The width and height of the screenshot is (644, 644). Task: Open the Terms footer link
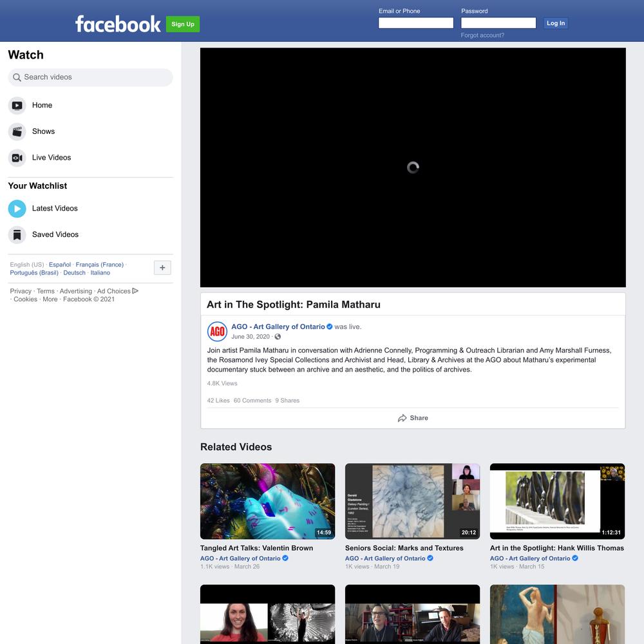click(x=46, y=291)
